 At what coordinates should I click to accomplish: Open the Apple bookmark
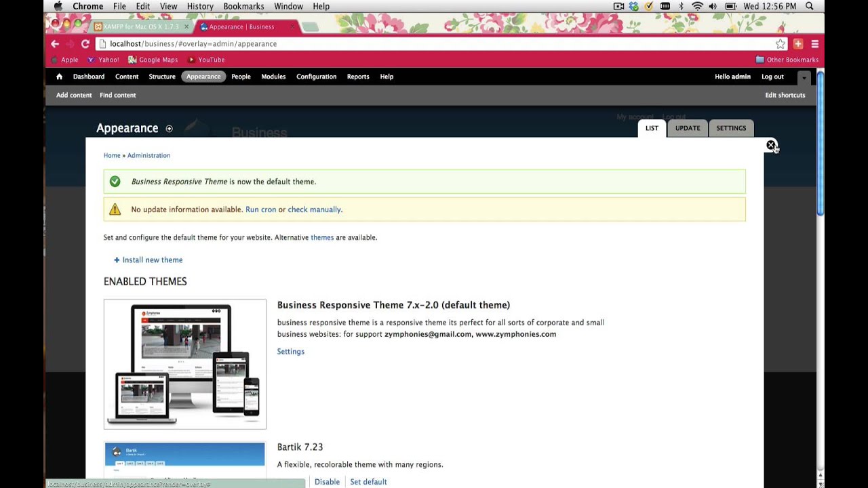[65, 60]
